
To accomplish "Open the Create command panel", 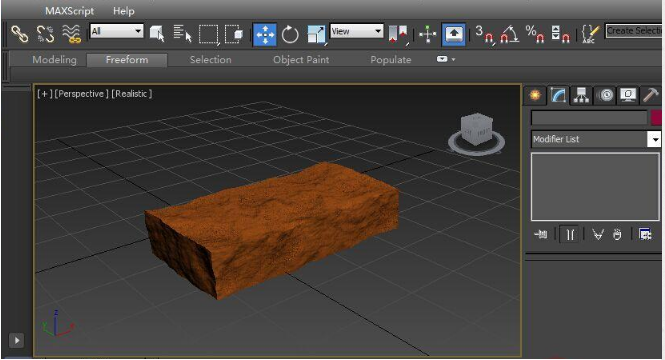I will (535, 95).
